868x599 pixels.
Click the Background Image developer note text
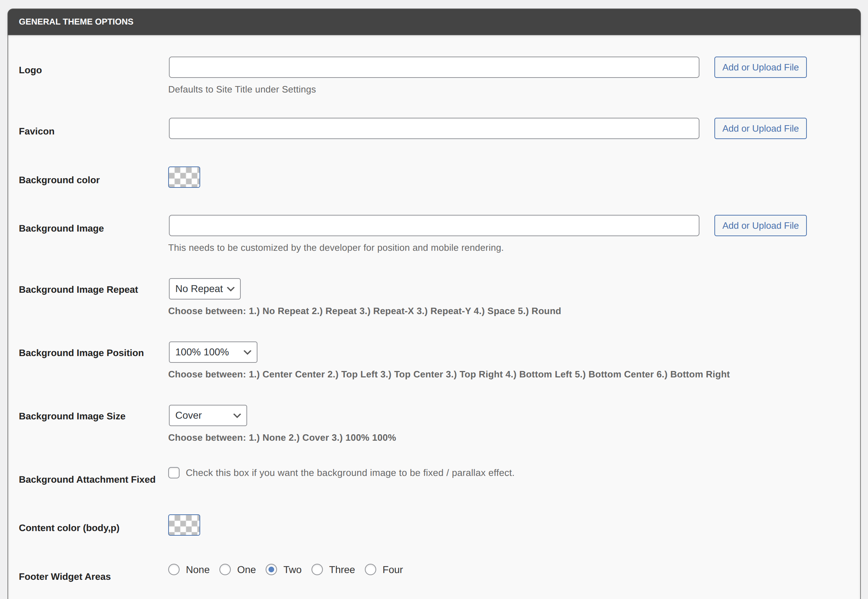[x=336, y=248]
